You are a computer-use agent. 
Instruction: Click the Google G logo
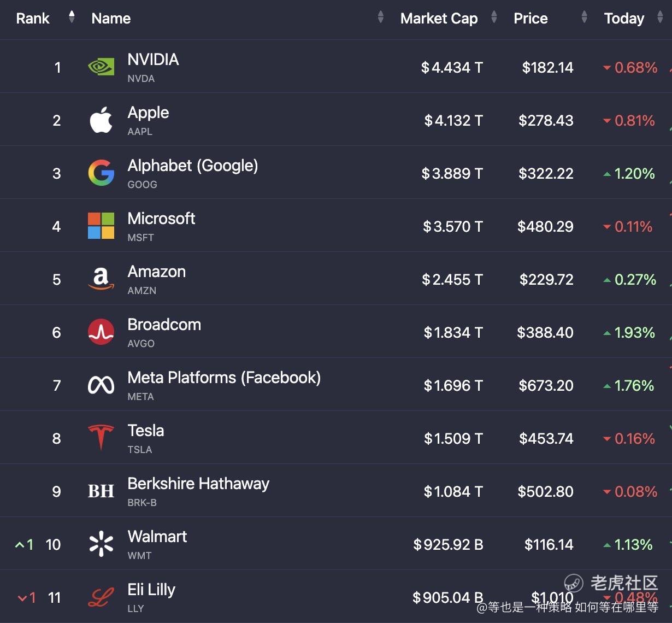point(101,173)
